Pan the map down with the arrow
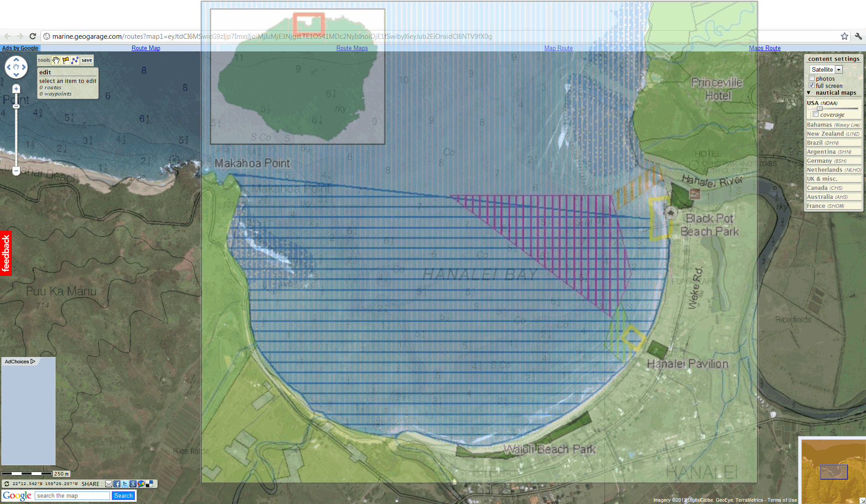The width and height of the screenshot is (866, 504). [16, 75]
